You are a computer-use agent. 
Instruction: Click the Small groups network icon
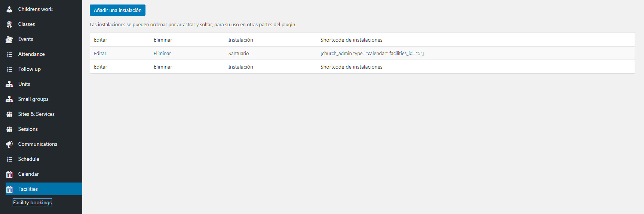9,99
